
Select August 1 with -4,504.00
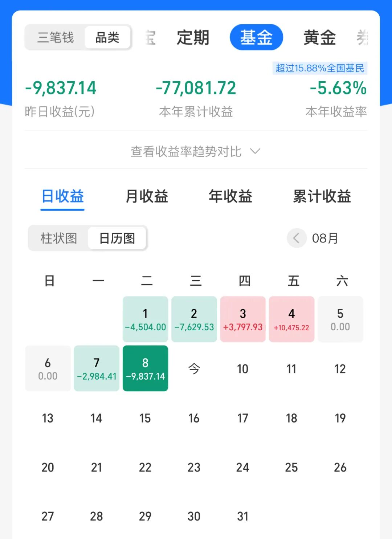[145, 319]
